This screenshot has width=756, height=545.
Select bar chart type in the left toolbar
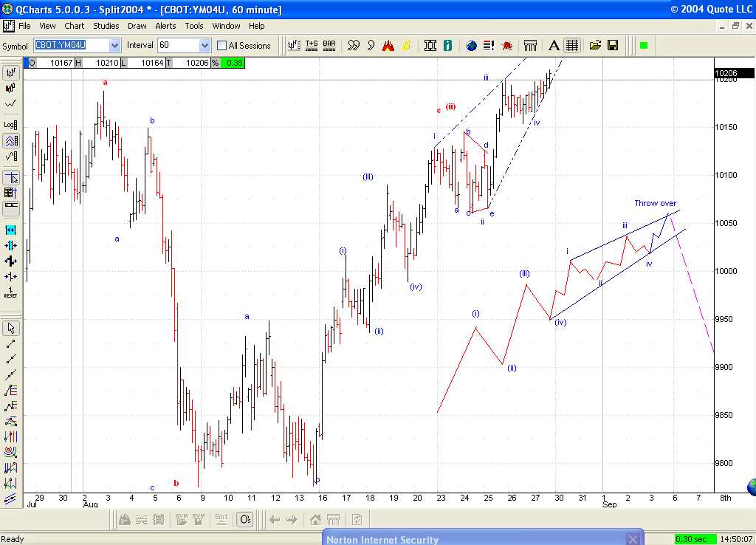coord(10,73)
